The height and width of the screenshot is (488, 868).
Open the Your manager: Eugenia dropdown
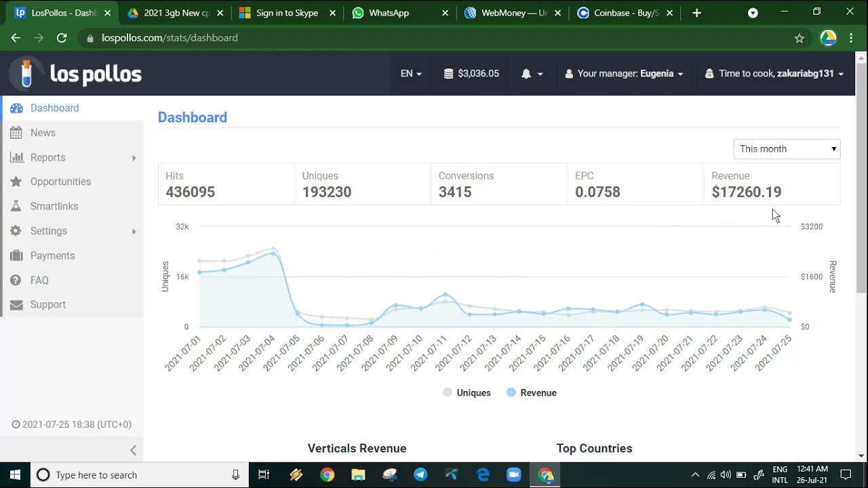[x=624, y=74]
